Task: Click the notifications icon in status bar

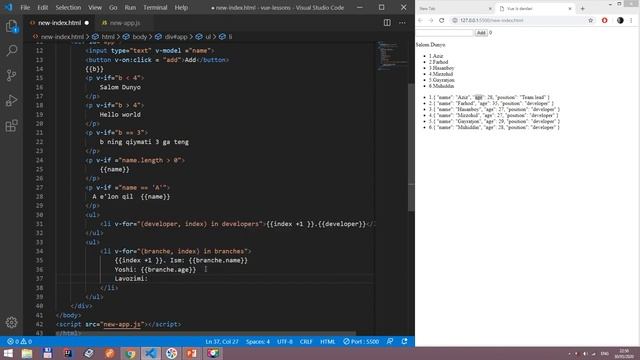Action: click(x=404, y=342)
